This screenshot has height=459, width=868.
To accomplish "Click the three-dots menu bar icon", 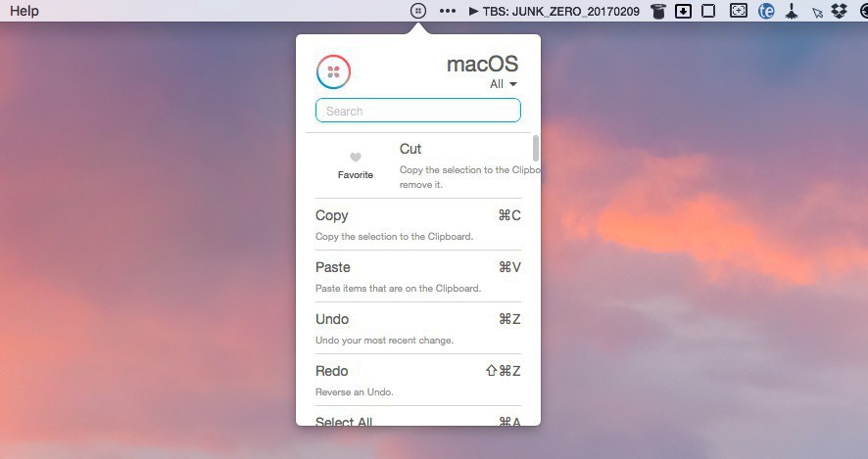I will pyautogui.click(x=448, y=11).
